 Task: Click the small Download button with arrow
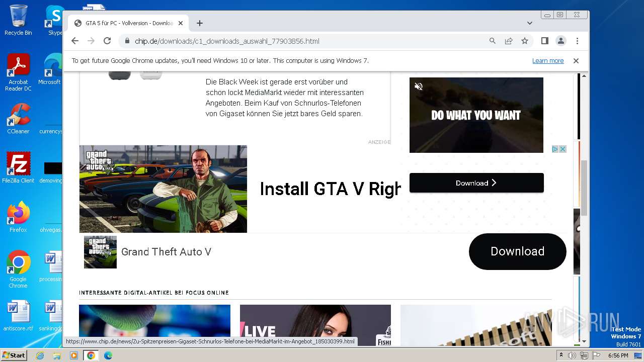pyautogui.click(x=476, y=183)
